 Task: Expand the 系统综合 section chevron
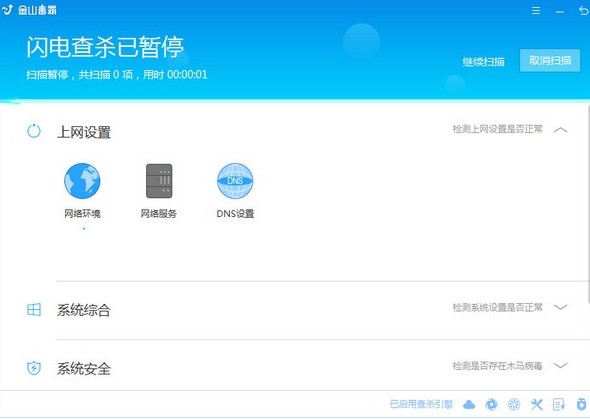click(561, 307)
